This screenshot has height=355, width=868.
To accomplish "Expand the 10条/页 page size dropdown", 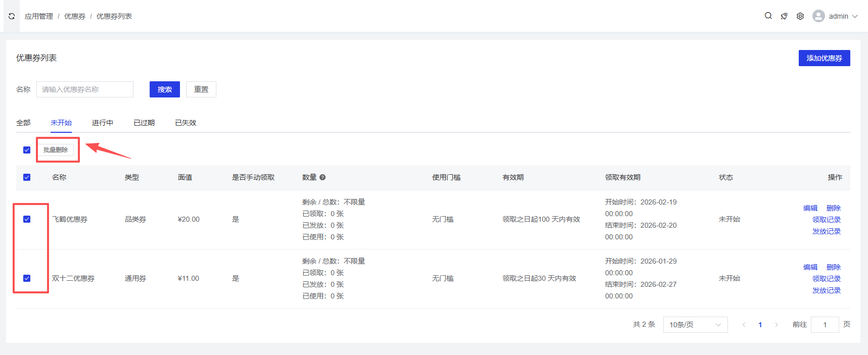I will point(695,325).
